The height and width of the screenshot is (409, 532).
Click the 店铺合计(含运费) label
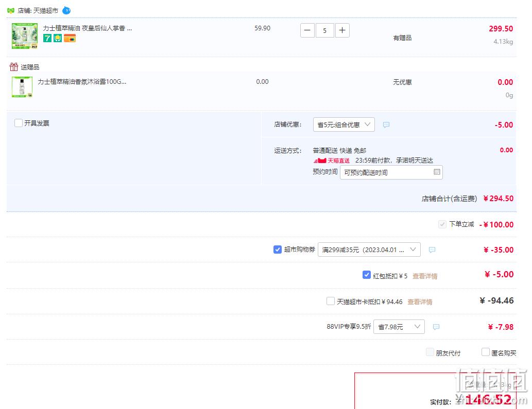click(x=449, y=199)
